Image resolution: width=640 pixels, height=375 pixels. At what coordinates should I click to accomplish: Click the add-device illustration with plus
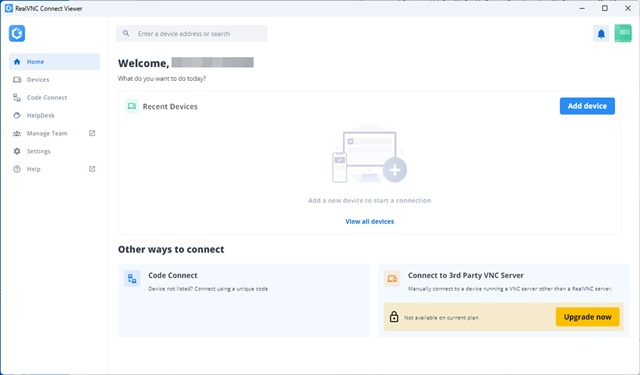[x=369, y=155]
